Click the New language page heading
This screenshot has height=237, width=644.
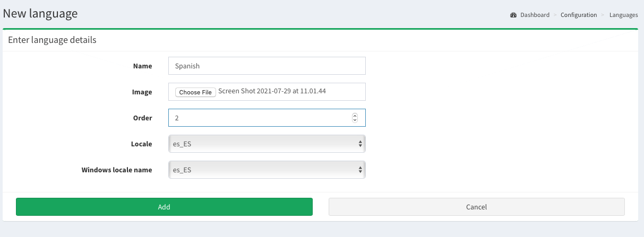[40, 14]
